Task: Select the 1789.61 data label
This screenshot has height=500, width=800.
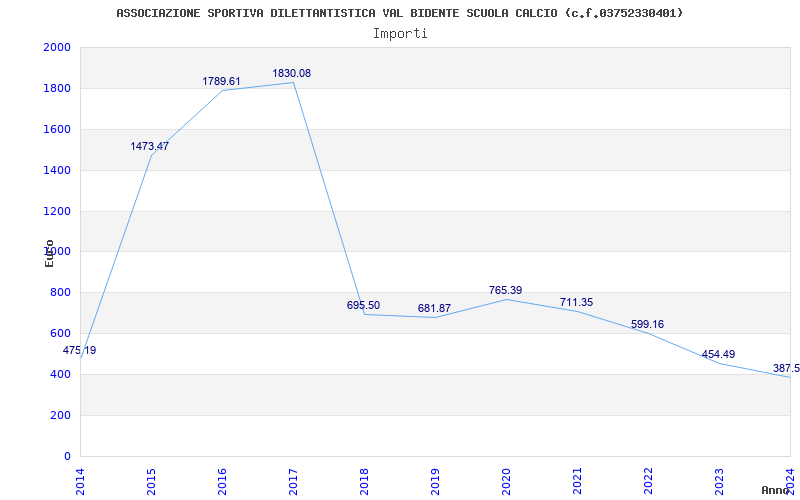Action: (221, 82)
